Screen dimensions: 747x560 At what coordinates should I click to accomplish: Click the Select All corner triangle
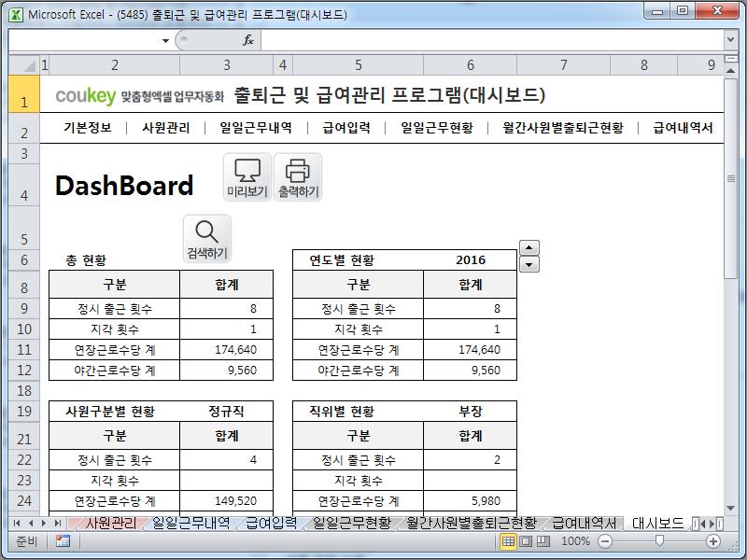pos(24,65)
